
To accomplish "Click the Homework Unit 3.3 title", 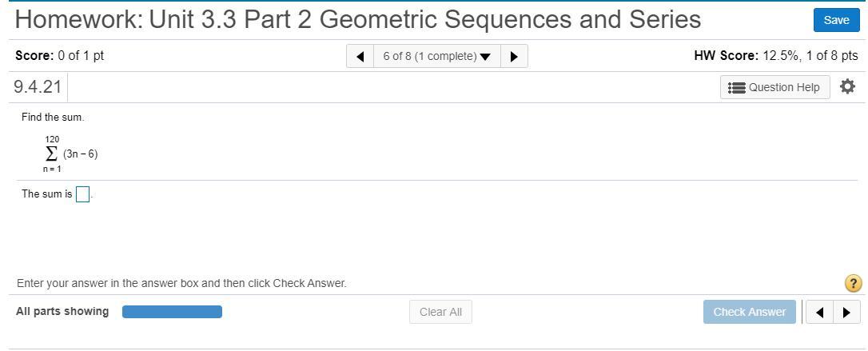I will (x=358, y=19).
